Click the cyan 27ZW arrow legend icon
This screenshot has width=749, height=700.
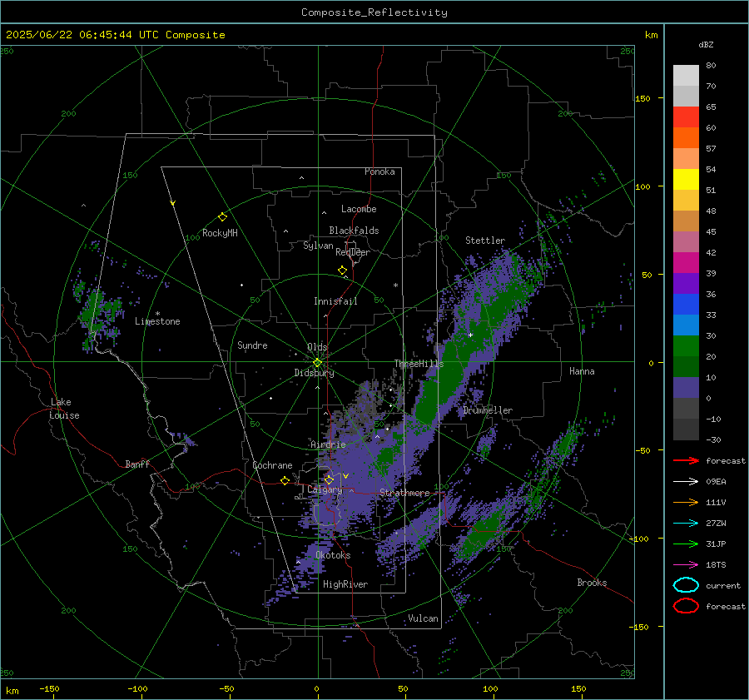pyautogui.click(x=686, y=524)
